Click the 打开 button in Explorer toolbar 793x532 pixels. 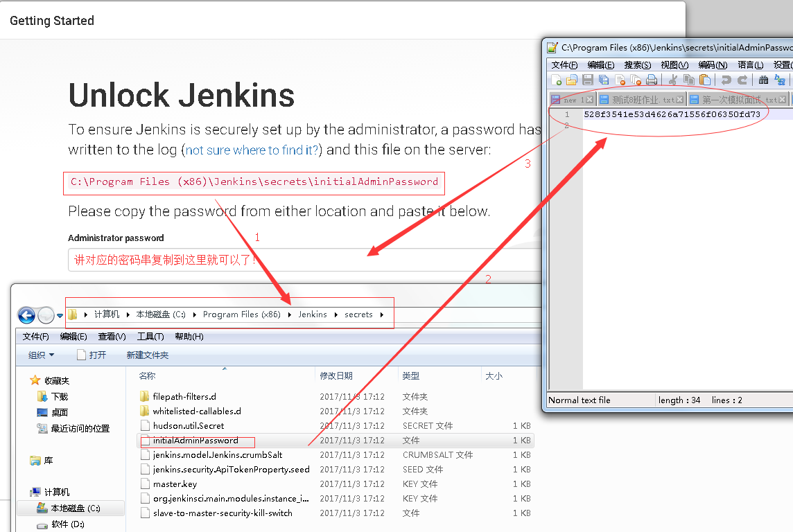pyautogui.click(x=91, y=355)
